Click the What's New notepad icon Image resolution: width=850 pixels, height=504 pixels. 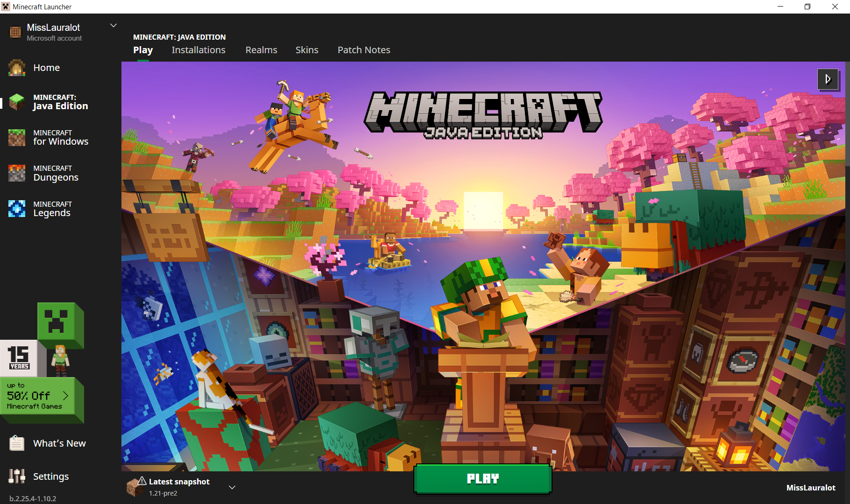point(17,443)
